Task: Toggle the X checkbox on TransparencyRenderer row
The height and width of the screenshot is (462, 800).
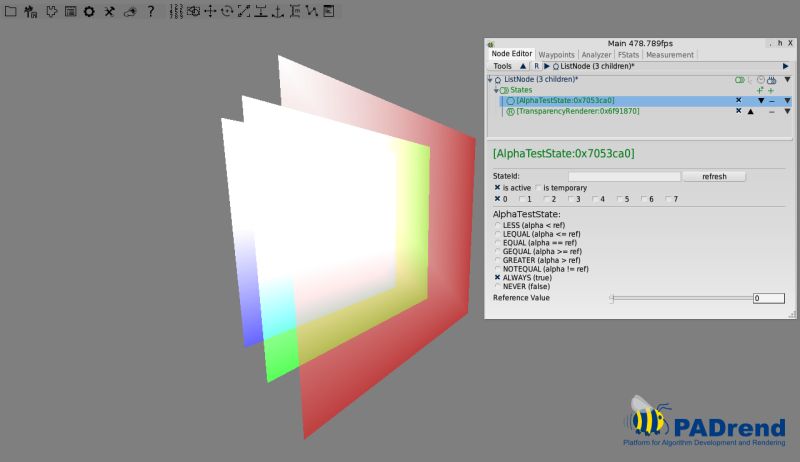Action: click(738, 111)
